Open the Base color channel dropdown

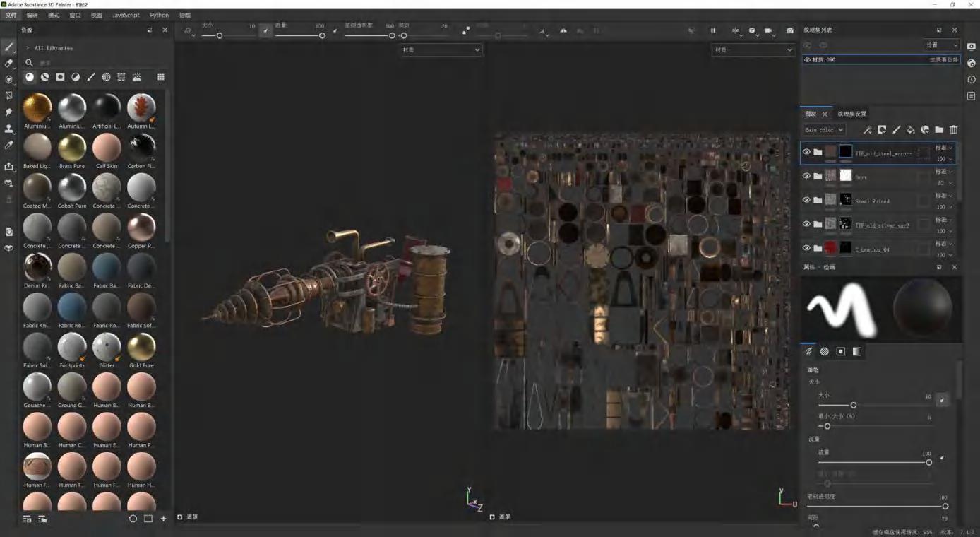824,130
